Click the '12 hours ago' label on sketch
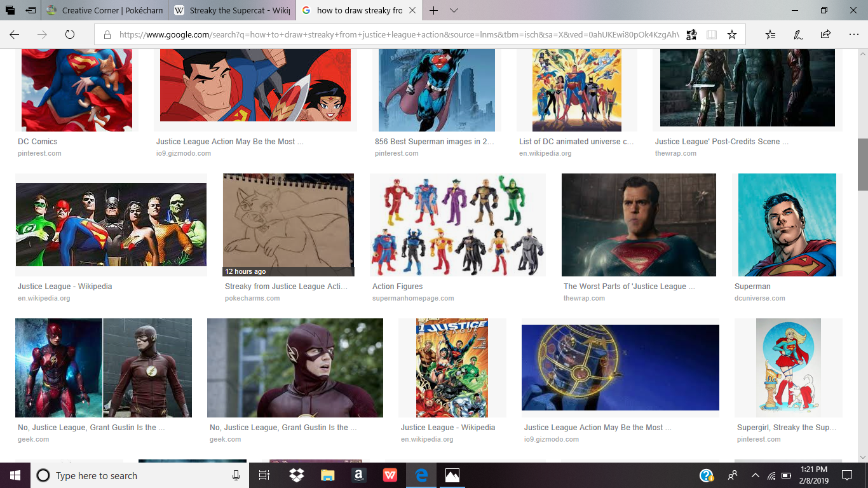Viewport: 868px width, 488px height. (245, 271)
